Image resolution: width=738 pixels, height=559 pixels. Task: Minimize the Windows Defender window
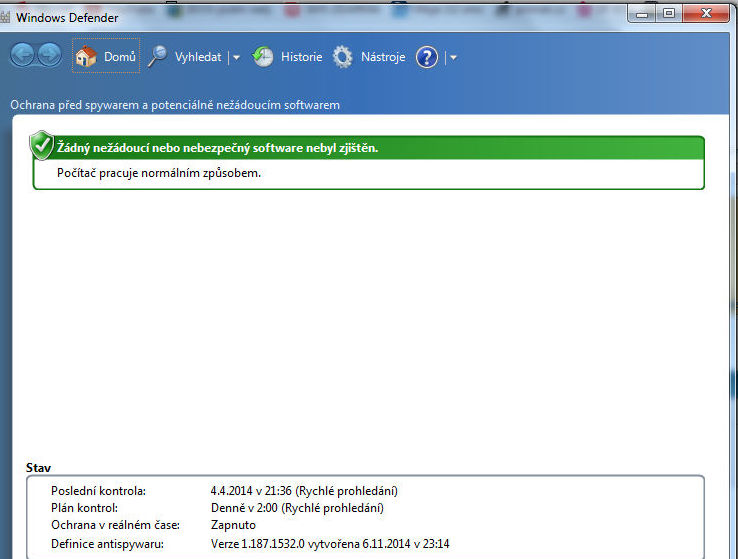pyautogui.click(x=642, y=14)
